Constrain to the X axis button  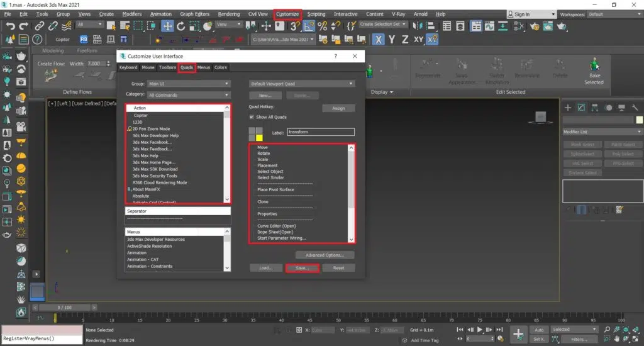tap(379, 39)
